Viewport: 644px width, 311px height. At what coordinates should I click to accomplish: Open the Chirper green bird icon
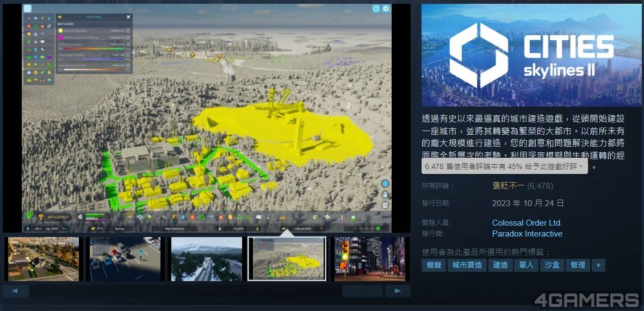(30, 215)
